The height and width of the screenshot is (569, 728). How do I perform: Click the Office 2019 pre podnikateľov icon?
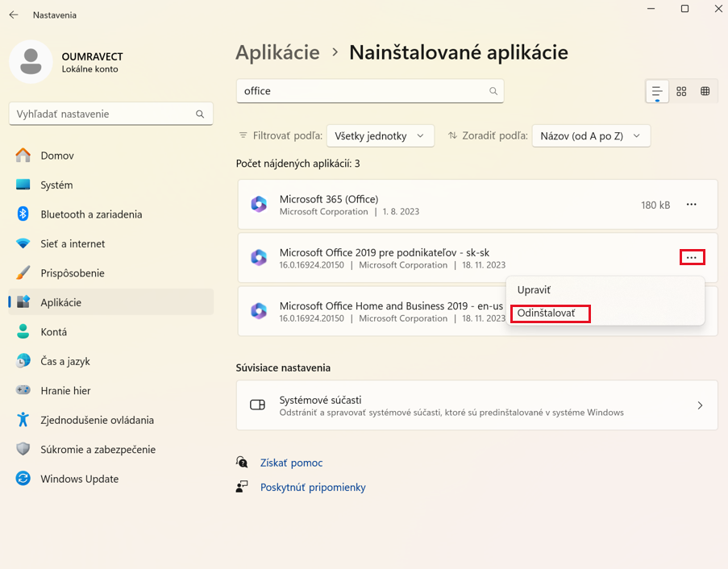coord(259,258)
